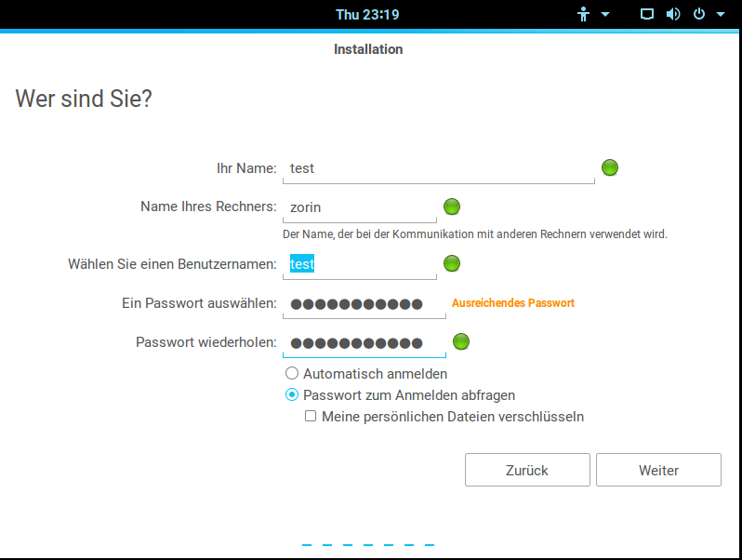Screen dimensions: 742x560
Task: Go back with the Zurück button
Action: 527,470
